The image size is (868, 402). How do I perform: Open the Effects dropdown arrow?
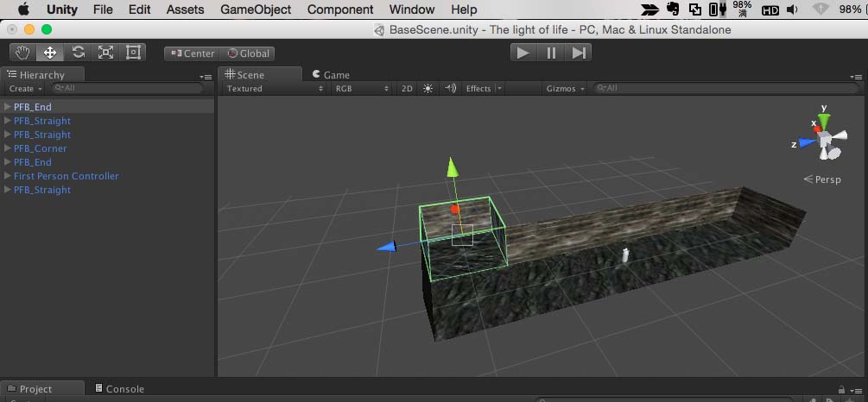coord(498,89)
